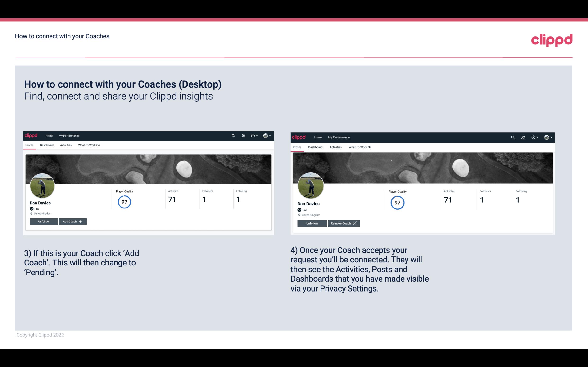Toggle 'What To Work On' tab visibility
This screenshot has height=367, width=588.
point(88,145)
